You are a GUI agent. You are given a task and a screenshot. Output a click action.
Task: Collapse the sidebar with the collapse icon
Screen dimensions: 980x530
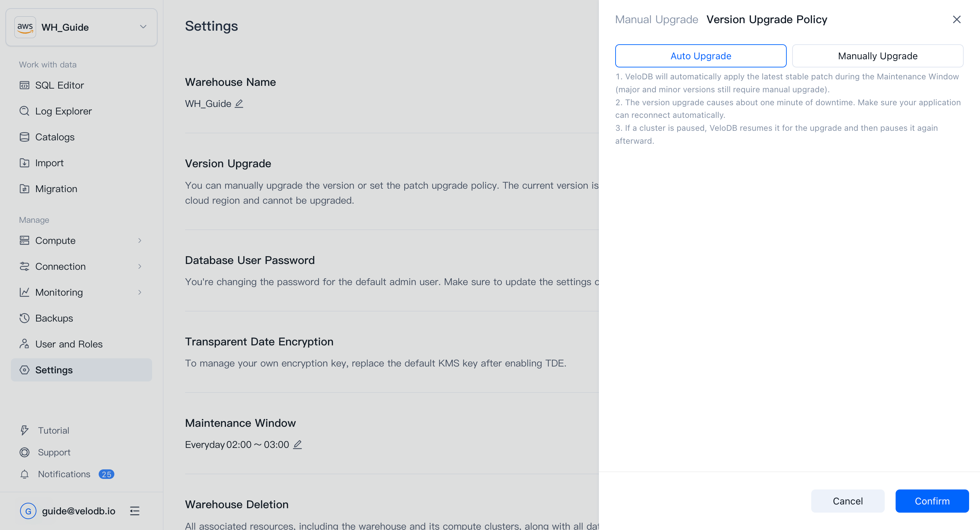pyautogui.click(x=135, y=511)
